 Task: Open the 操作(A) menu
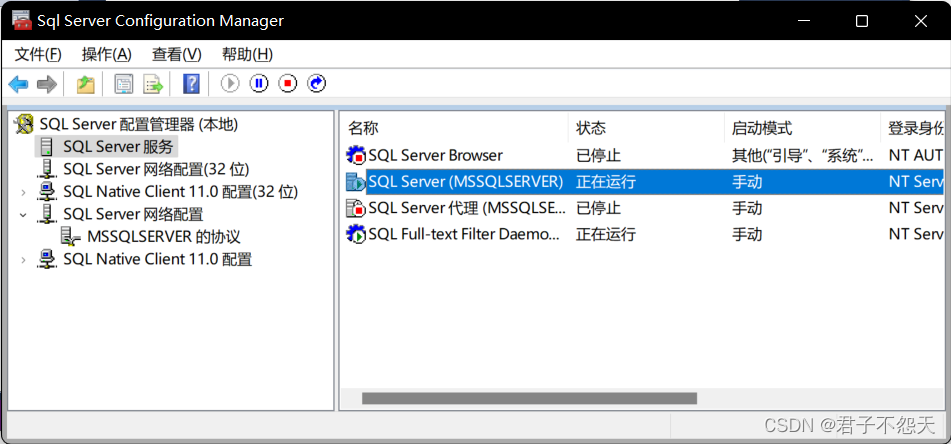(107, 55)
